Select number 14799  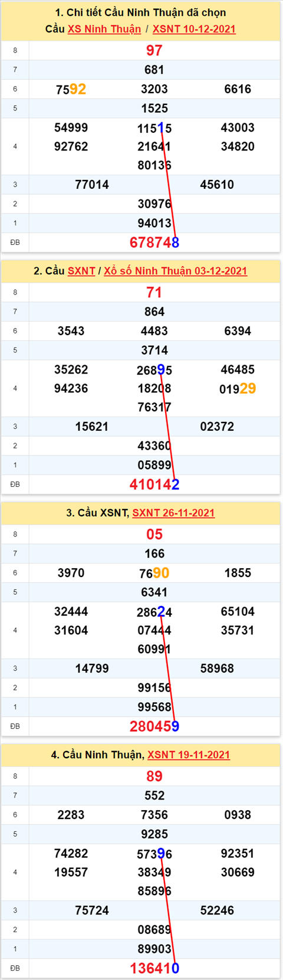pos(92,668)
